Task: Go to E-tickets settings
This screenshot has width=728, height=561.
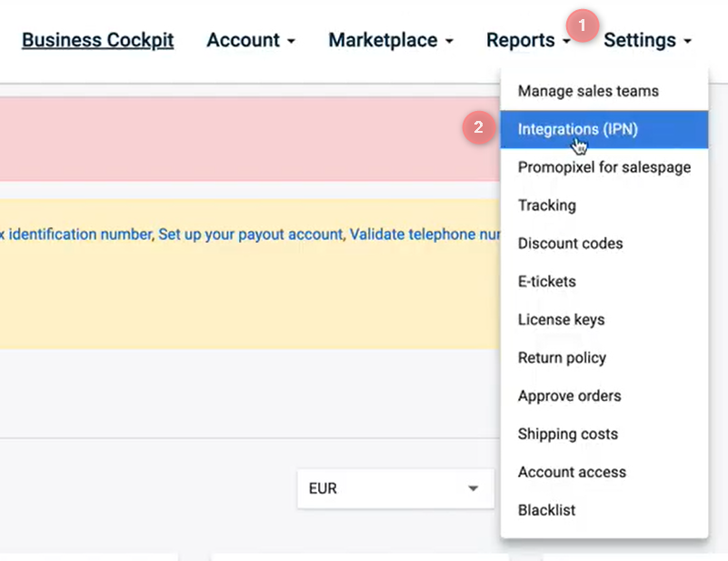Action: tap(546, 282)
